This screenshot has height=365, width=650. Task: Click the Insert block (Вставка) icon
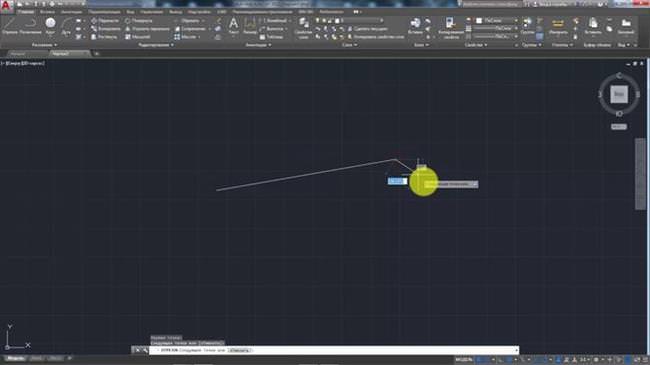click(415, 26)
